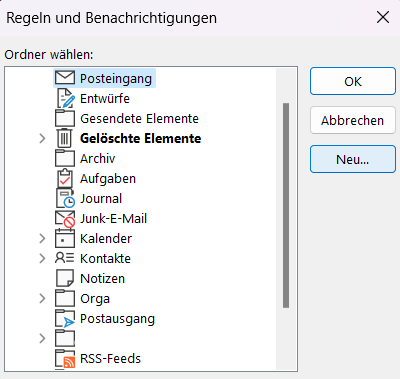
Task: Choose the Orga folder label
Action: [95, 299]
